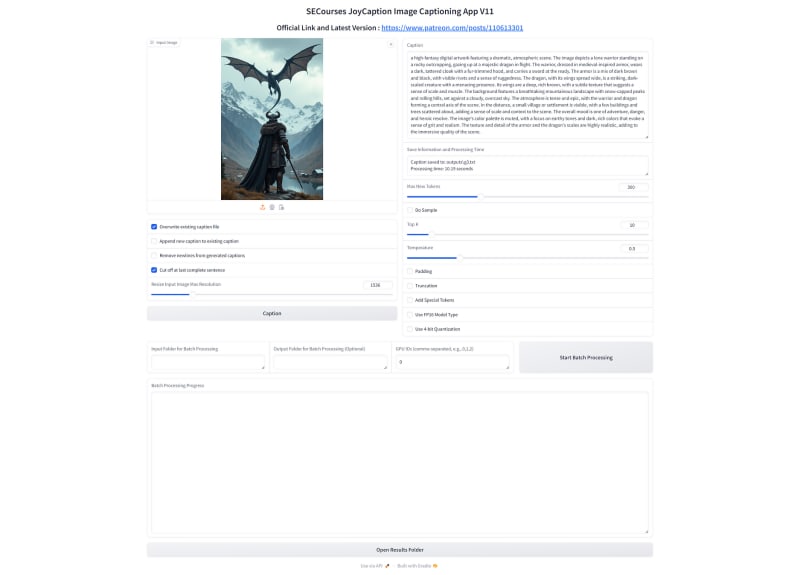
Task: Click the Open Results Folder button
Action: 400,550
